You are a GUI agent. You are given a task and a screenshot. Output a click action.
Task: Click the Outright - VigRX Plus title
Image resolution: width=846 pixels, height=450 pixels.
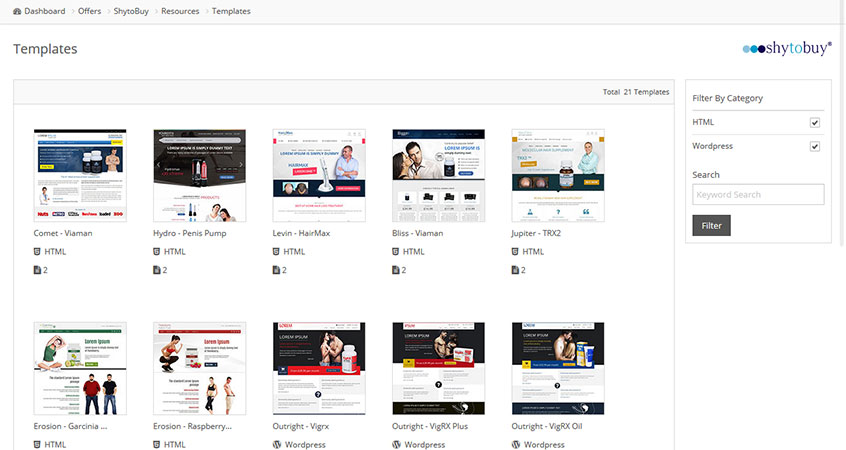tap(430, 426)
